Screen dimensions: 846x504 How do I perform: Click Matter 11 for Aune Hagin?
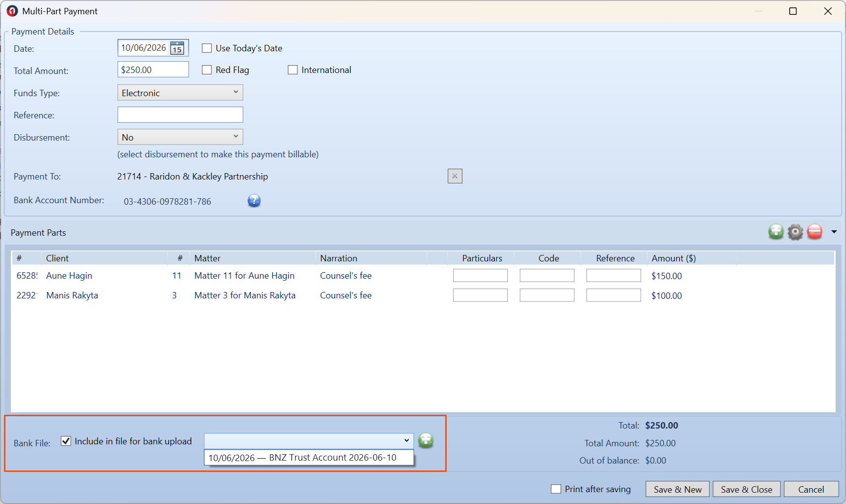tap(244, 276)
